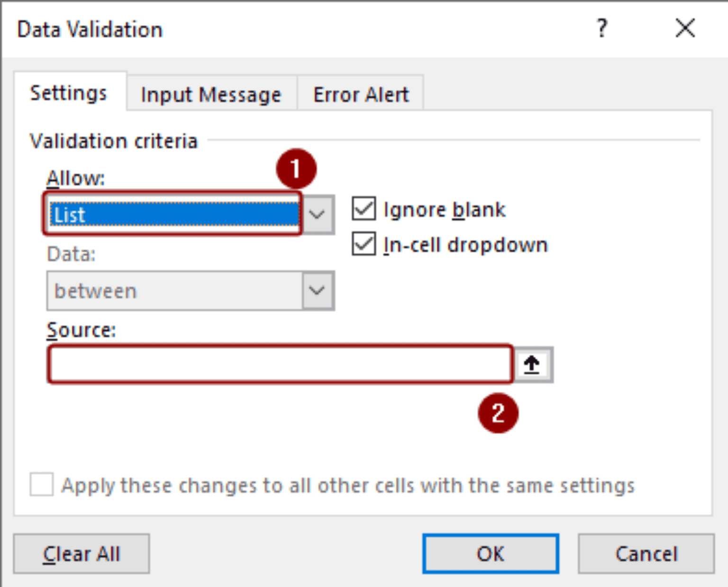Open the Data dropdown arrow
Screen dimensions: 728x587
(317, 290)
